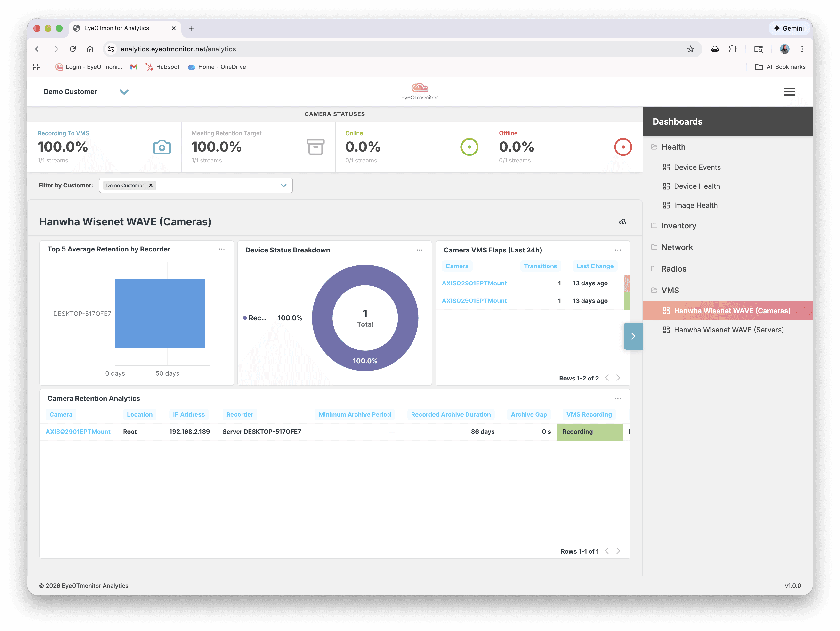The image size is (840, 631).
Task: Open the Demo Customer dropdown chevron in header
Action: click(124, 92)
